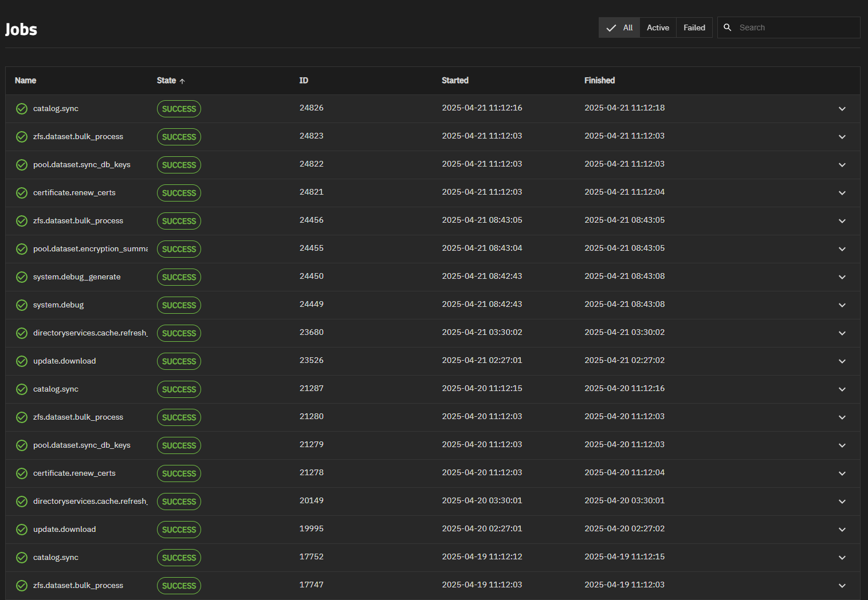The width and height of the screenshot is (868, 600).
Task: Expand catalog.sync job 21287
Action: click(x=842, y=389)
